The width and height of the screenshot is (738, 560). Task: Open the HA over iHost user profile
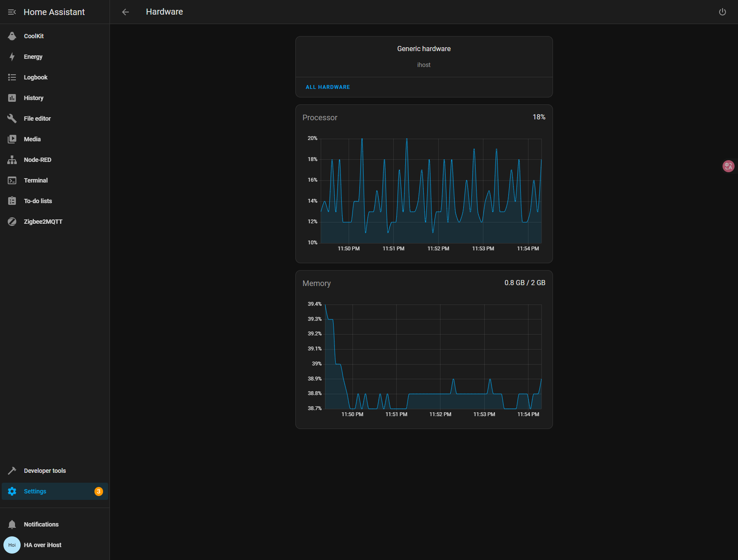pos(42,545)
